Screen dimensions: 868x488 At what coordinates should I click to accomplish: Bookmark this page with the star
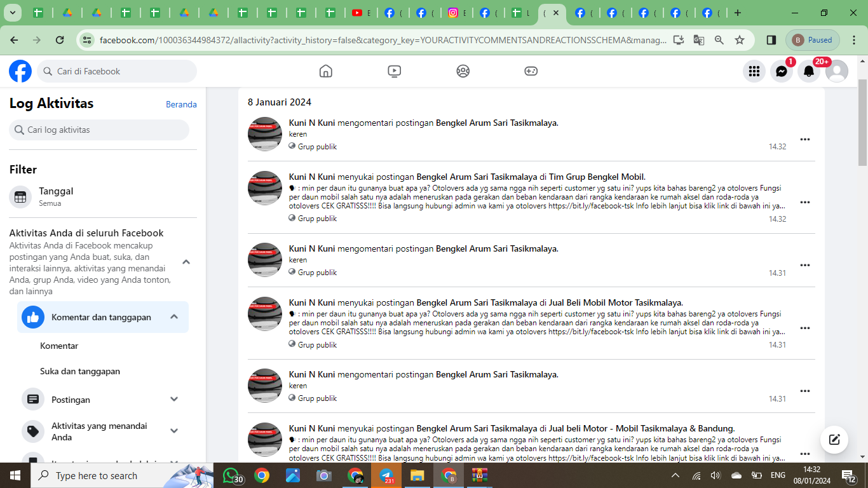pyautogui.click(x=740, y=40)
